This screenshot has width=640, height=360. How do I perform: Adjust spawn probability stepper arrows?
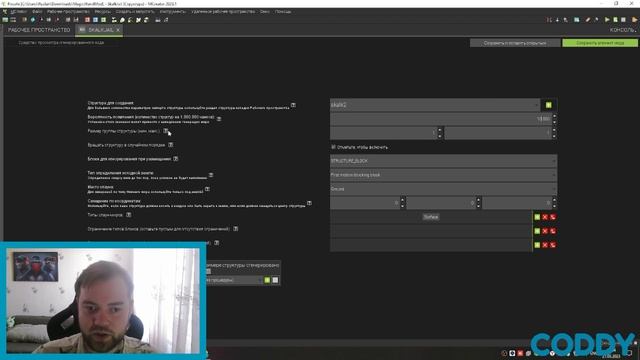[554, 119]
